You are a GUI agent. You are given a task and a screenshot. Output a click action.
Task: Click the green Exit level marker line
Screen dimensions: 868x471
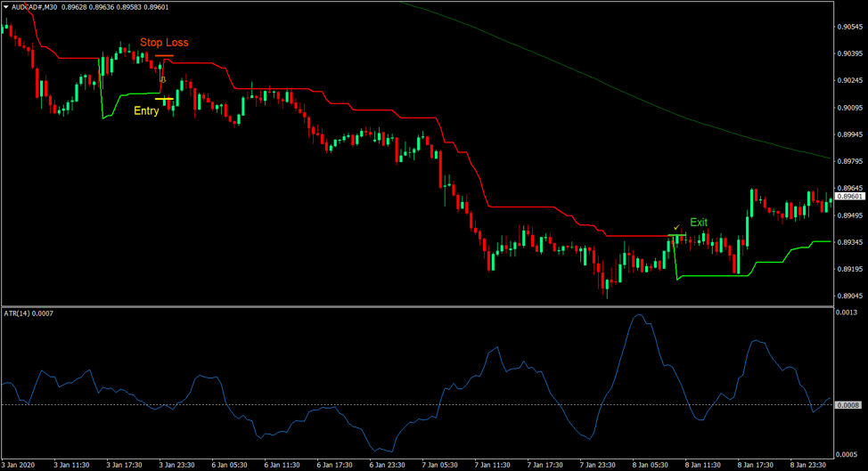(677, 235)
